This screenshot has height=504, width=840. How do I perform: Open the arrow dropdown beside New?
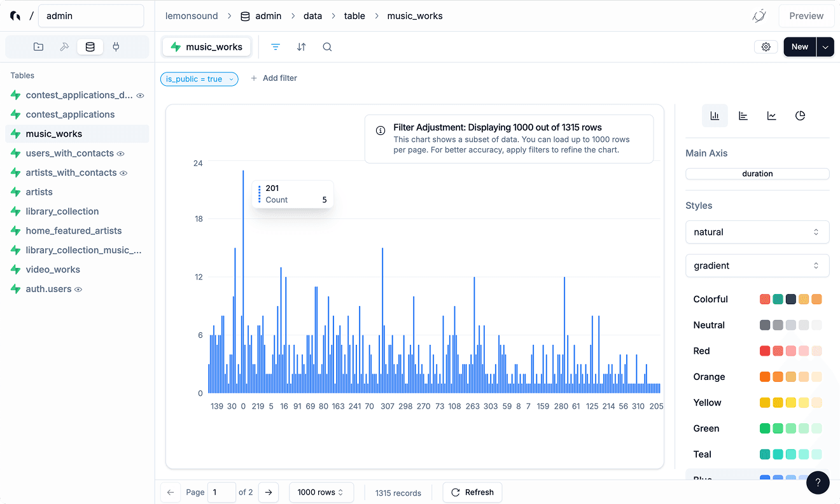(x=825, y=47)
